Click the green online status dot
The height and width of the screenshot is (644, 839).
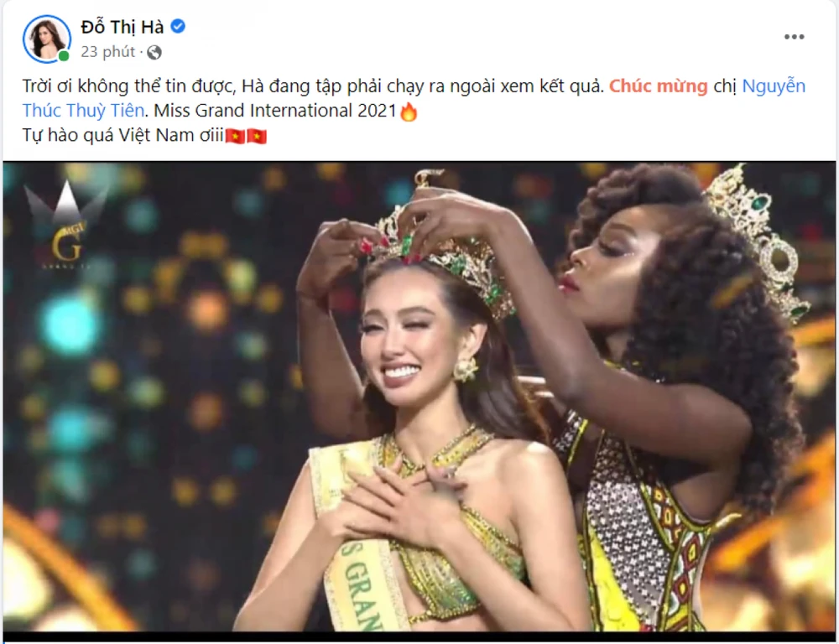click(x=64, y=55)
